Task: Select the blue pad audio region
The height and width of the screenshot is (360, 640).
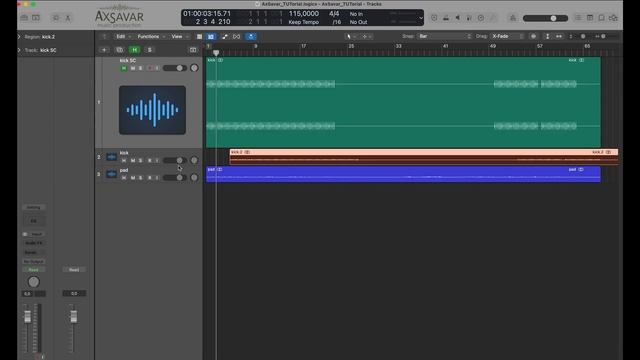Action: point(403,174)
